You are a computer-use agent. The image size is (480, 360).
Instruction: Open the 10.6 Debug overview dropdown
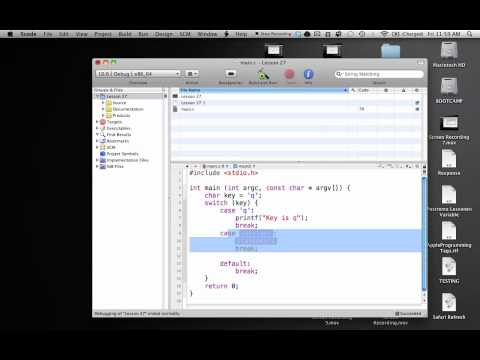[x=138, y=74]
